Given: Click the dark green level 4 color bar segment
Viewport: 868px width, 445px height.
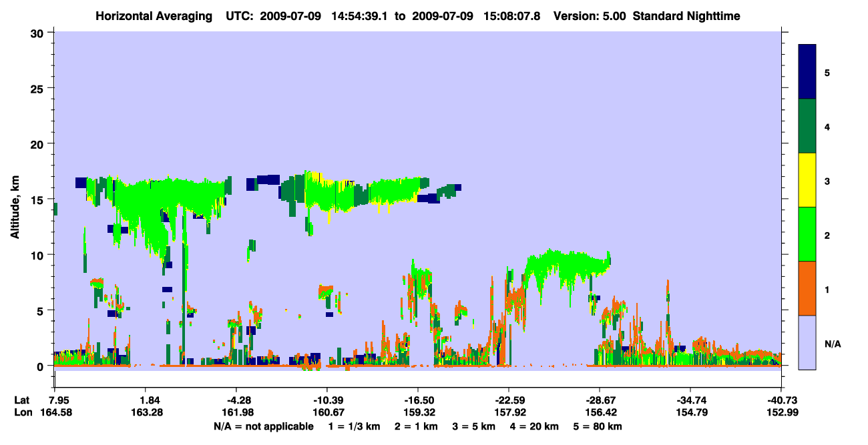Looking at the screenshot, I should click(x=807, y=126).
